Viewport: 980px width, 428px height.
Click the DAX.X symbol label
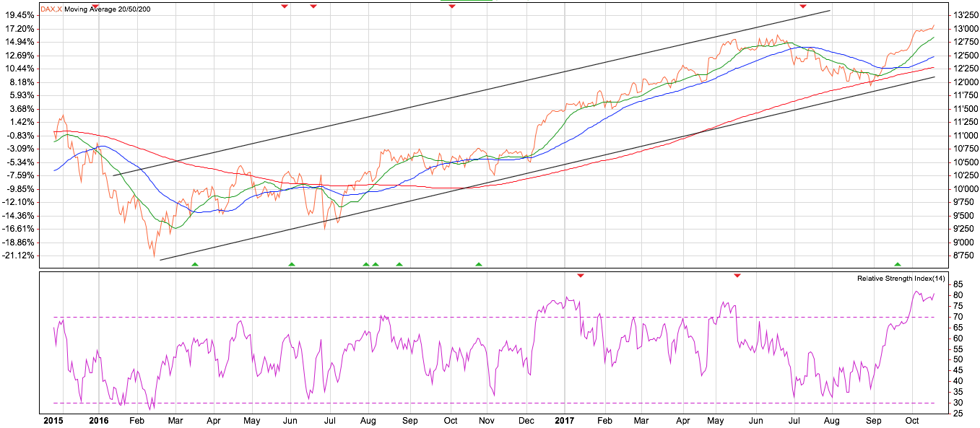[x=51, y=9]
